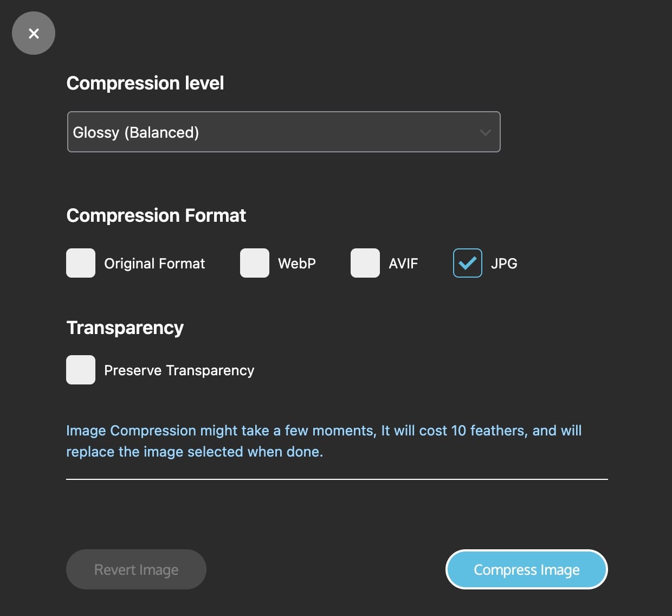Screen dimensions: 672x616
Task: Click the blue checkmark on JPG
Action: click(467, 263)
